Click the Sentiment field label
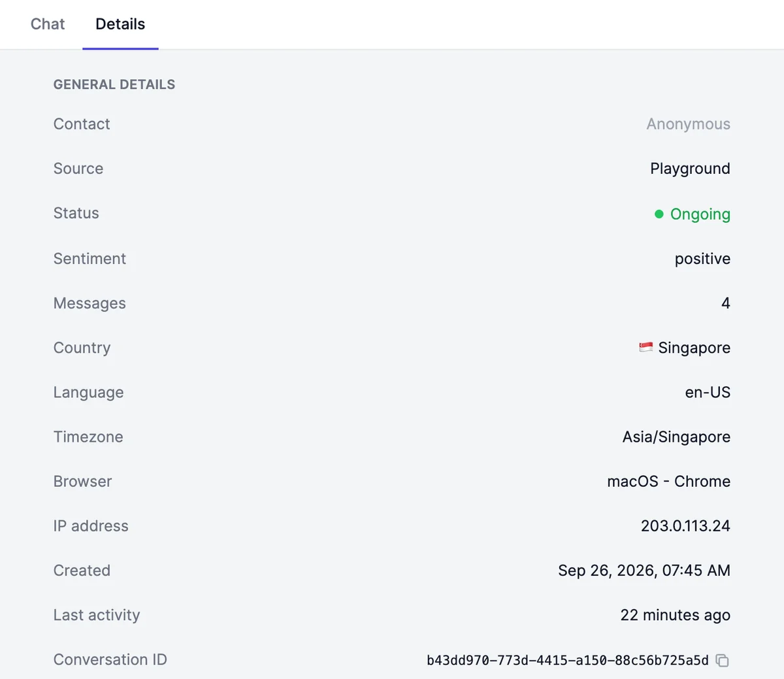This screenshot has width=784, height=679. pos(90,259)
